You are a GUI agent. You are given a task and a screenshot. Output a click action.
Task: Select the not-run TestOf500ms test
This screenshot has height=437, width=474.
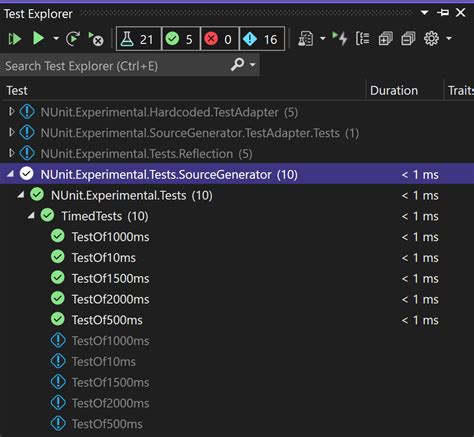(x=237, y=424)
